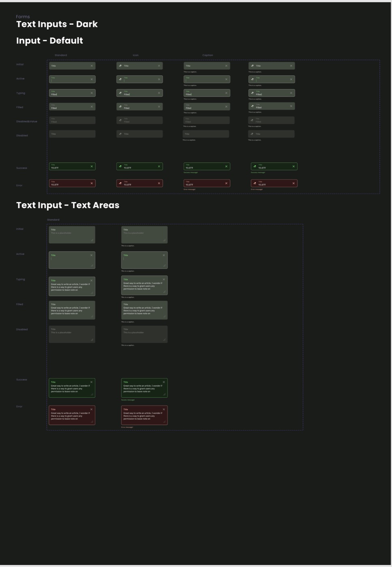The image size is (392, 567).
Task: Click the 'Standard' header above the text areas
Action: coord(53,220)
